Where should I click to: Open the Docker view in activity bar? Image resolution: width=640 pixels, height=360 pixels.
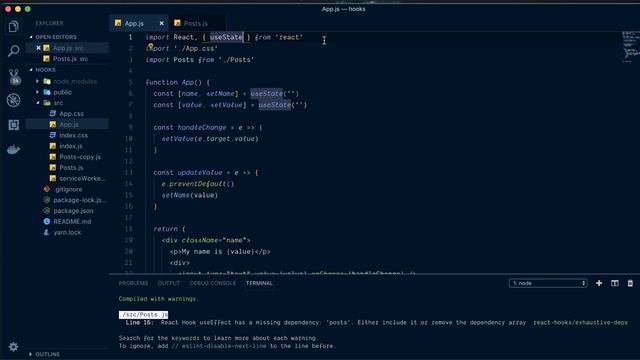[13, 149]
